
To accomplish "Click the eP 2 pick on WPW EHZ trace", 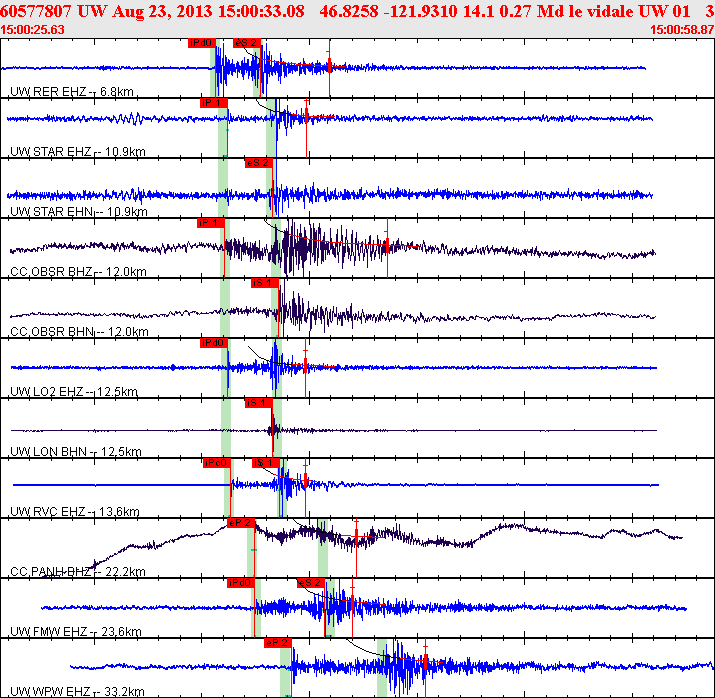I will click(x=278, y=643).
